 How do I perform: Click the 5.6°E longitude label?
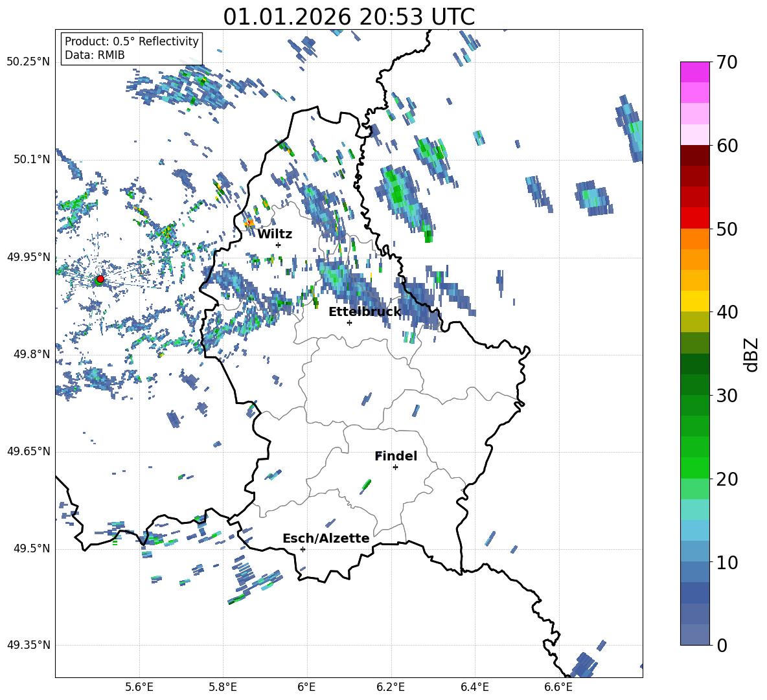(x=139, y=687)
